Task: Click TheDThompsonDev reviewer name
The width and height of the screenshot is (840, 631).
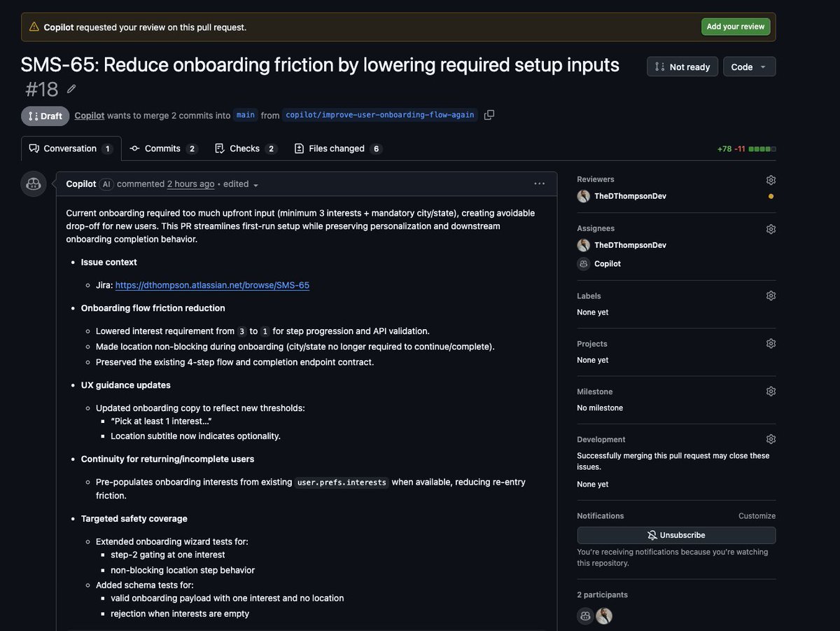Action: pos(630,196)
